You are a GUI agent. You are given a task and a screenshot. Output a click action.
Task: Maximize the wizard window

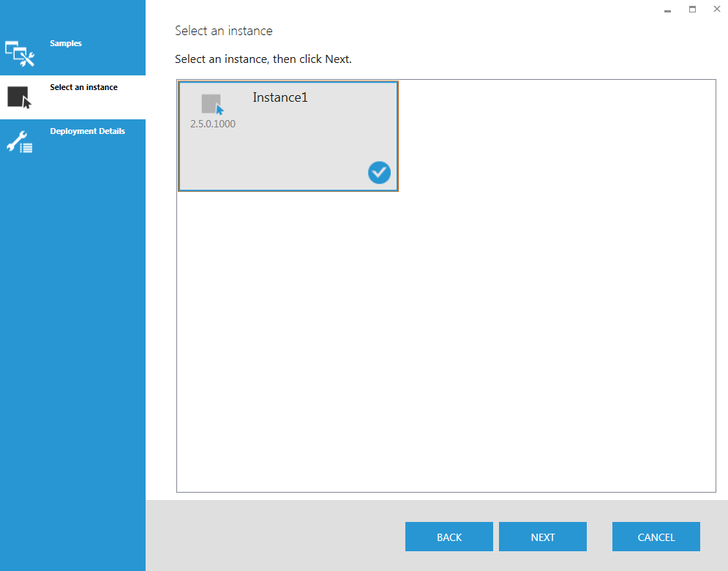click(692, 10)
